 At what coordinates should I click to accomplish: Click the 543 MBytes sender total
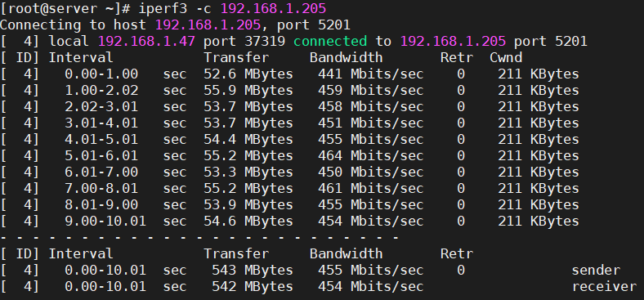pyautogui.click(x=253, y=271)
